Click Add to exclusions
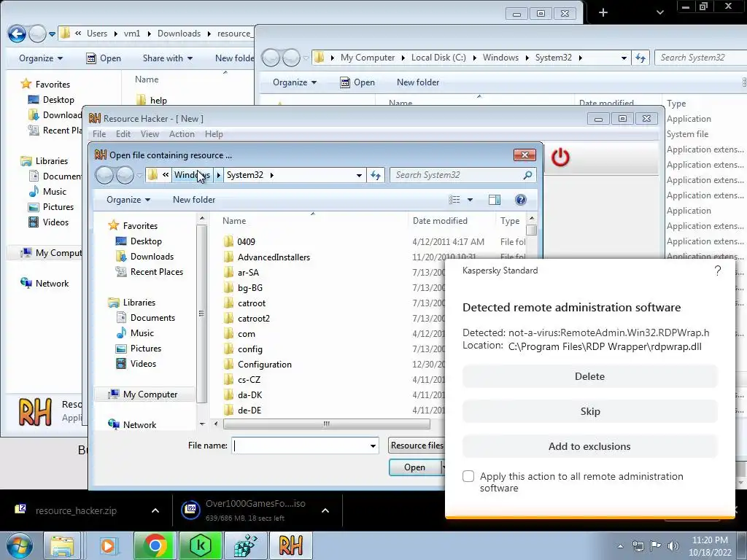This screenshot has height=560, width=747. point(589,446)
